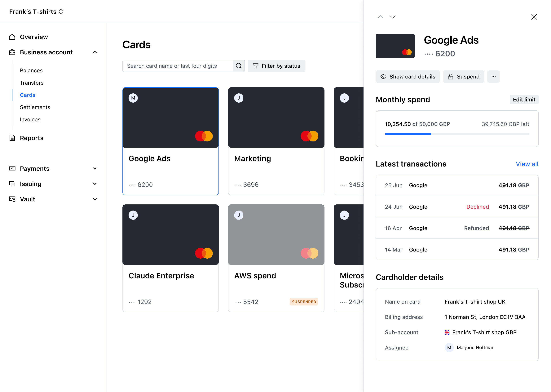
Task: Click the J avatar on Claude Enterprise card
Action: click(x=133, y=215)
